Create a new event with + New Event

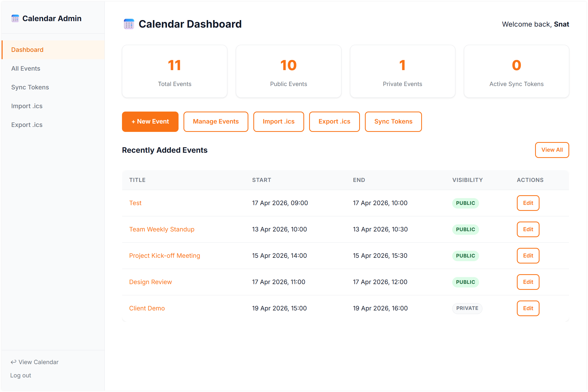pos(150,122)
